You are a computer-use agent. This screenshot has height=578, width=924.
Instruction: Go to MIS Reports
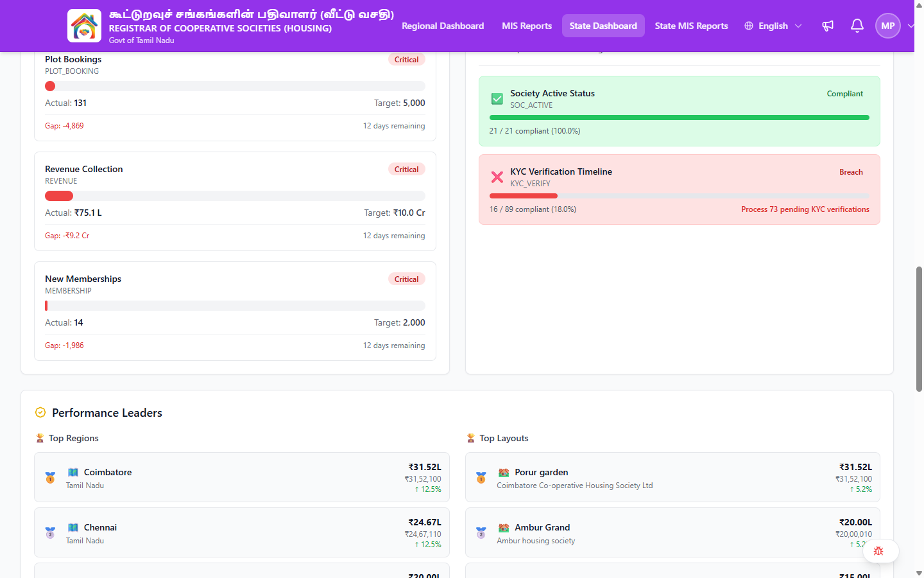click(x=527, y=26)
